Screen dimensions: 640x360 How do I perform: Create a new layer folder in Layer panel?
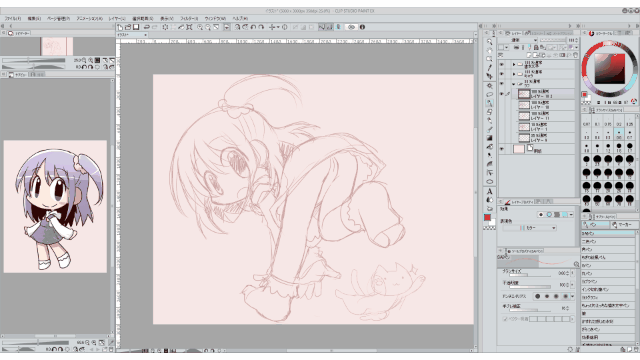coord(543,55)
